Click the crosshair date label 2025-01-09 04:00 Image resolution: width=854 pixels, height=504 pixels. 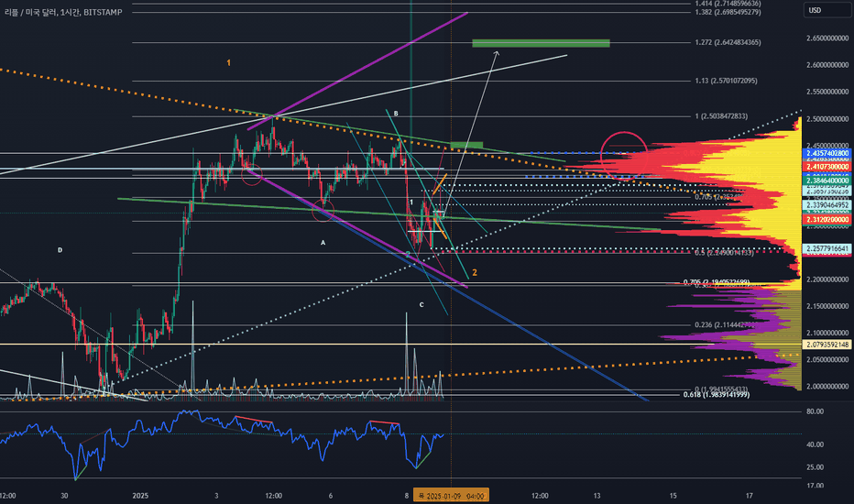(x=452, y=496)
